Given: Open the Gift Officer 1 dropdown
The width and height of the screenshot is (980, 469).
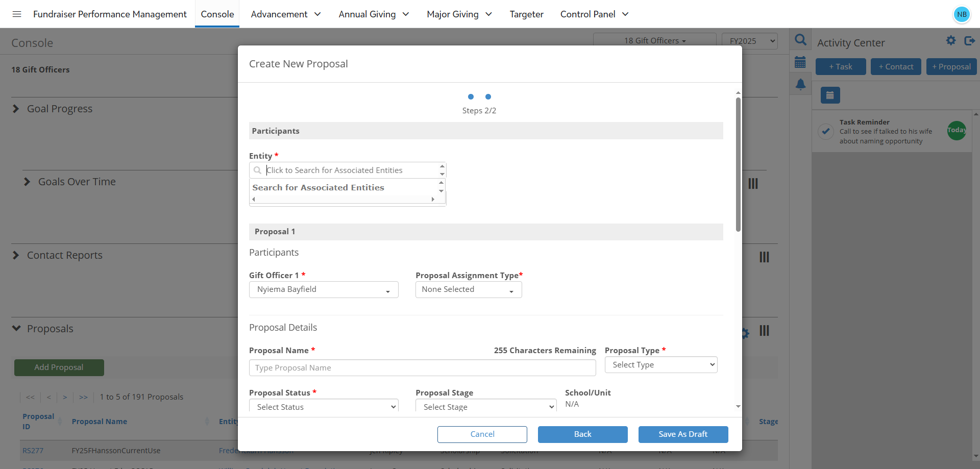Looking at the screenshot, I should tap(324, 289).
